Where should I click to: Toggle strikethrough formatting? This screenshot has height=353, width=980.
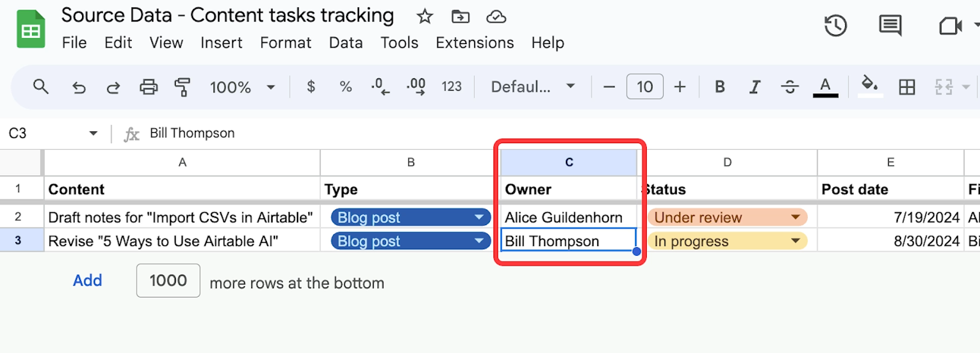coord(790,87)
